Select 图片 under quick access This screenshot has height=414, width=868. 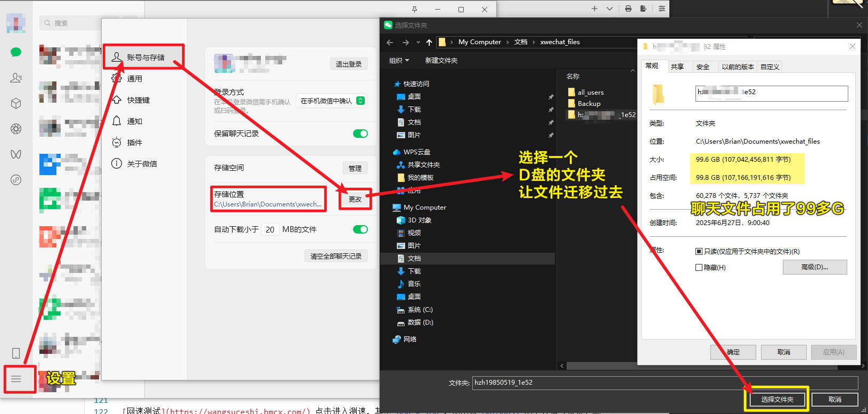(414, 135)
